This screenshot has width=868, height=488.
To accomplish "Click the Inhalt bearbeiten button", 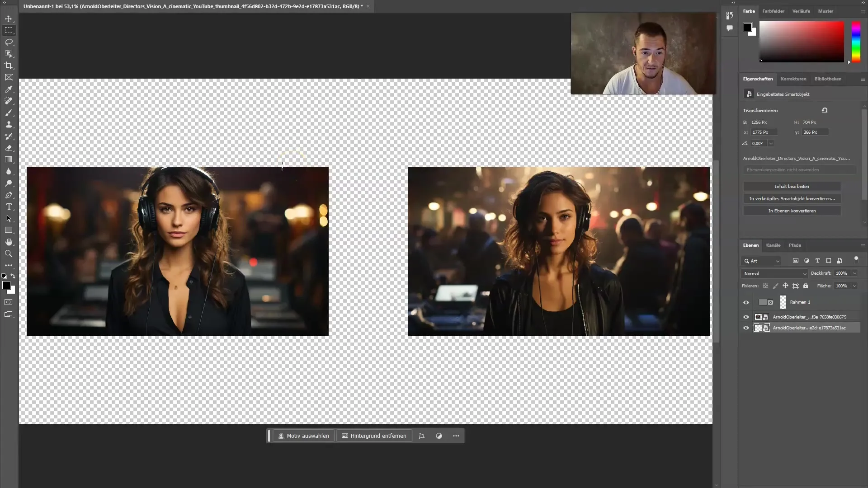I will 792,186.
